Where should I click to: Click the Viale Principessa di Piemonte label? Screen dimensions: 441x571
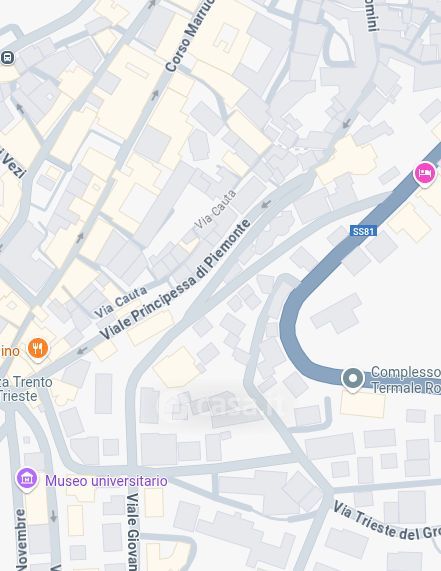(175, 280)
